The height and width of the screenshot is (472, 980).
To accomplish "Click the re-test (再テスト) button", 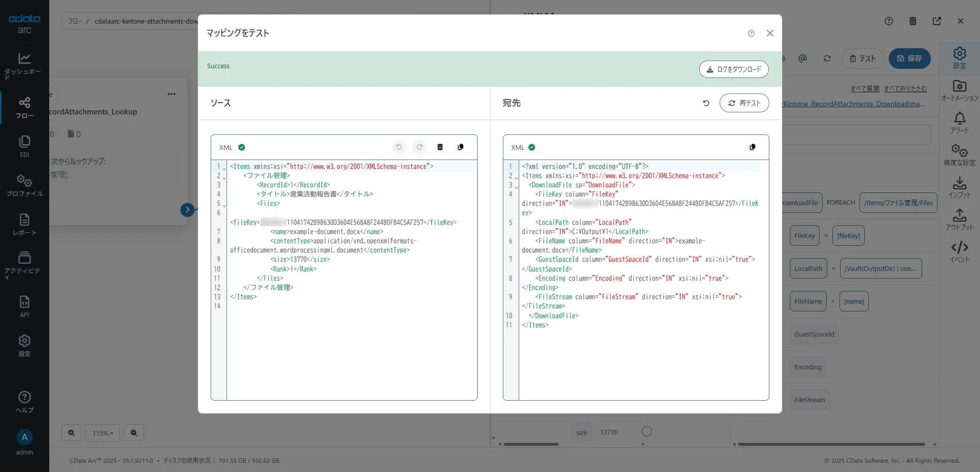I will click(744, 103).
